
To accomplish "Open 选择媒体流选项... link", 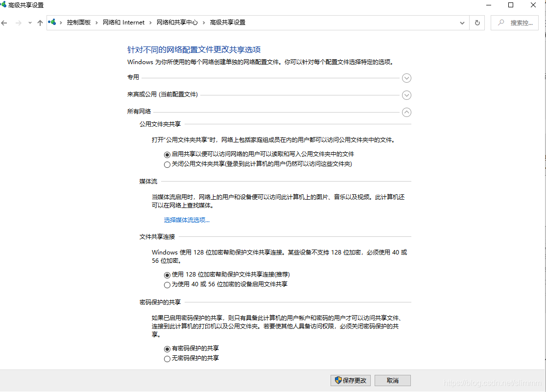I will pyautogui.click(x=187, y=220).
